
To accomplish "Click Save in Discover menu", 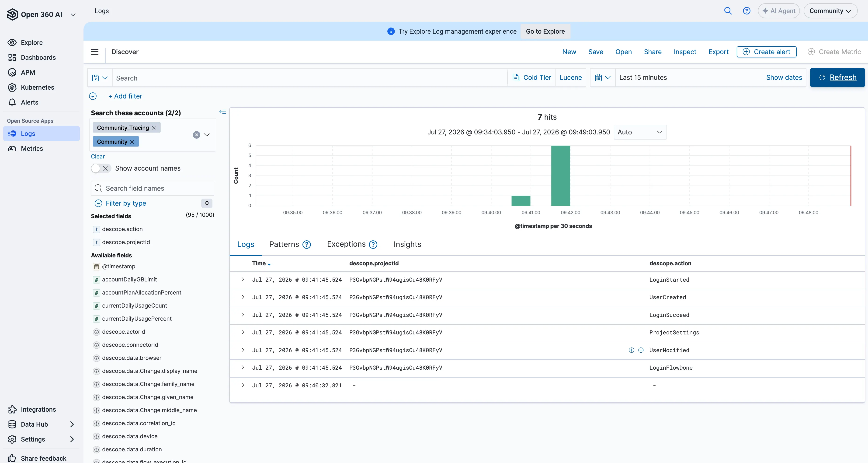I will [x=596, y=52].
